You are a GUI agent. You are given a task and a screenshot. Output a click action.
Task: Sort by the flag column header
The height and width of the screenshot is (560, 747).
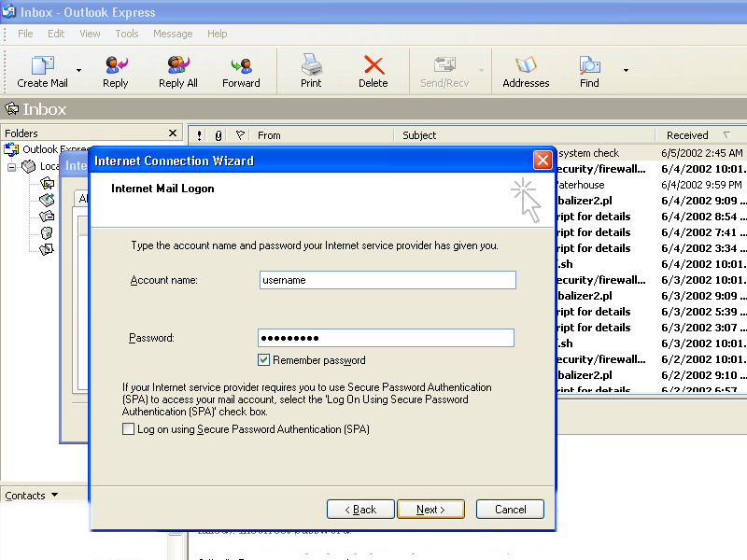point(240,135)
